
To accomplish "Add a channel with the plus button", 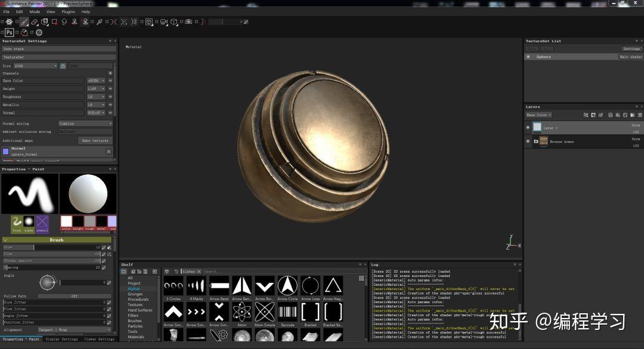I will click(110, 73).
